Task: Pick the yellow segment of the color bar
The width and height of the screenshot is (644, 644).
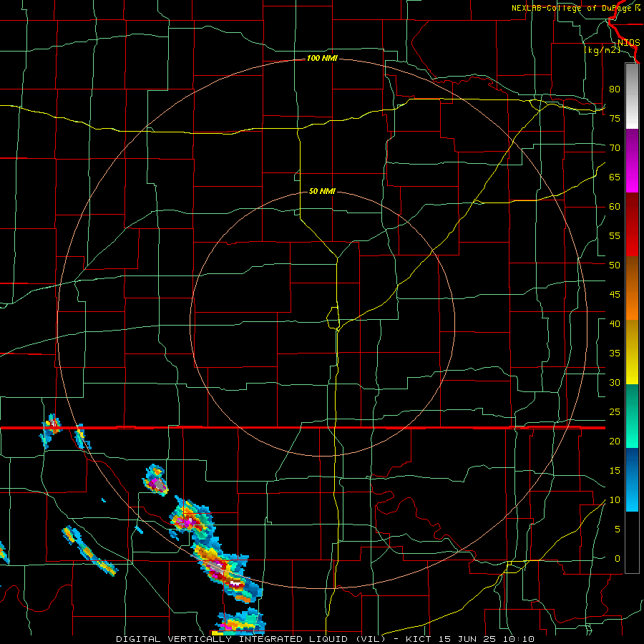Action: click(x=632, y=352)
